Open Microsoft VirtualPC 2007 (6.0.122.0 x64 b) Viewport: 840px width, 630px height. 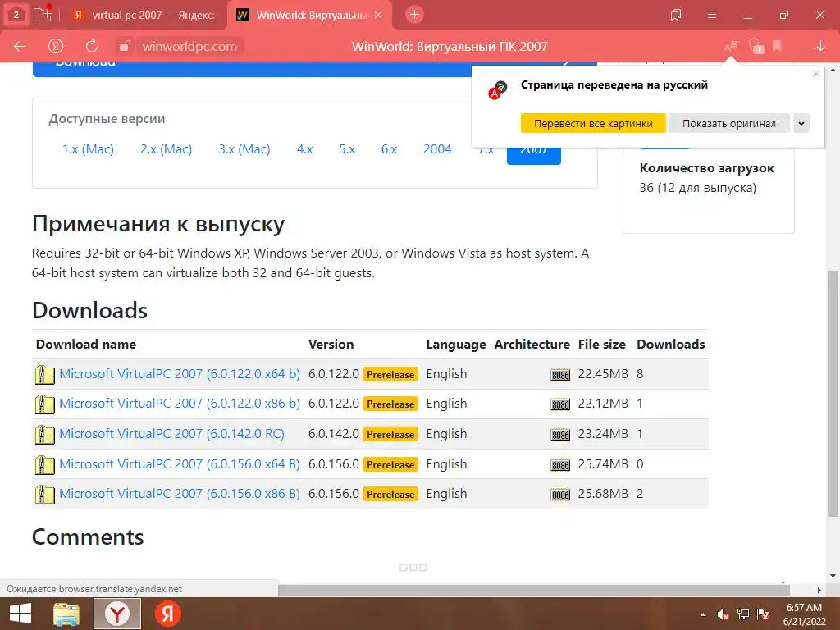tap(180, 374)
